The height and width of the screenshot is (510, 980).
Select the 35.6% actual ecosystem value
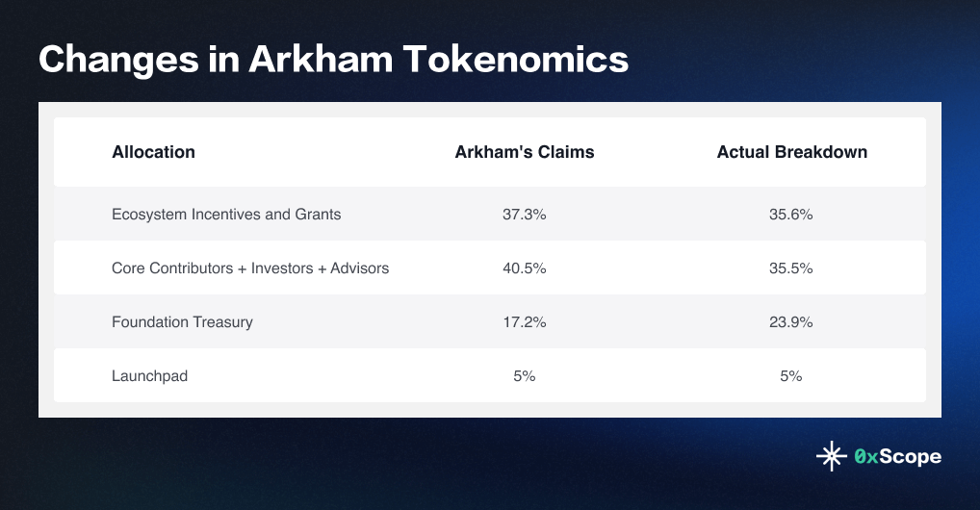[791, 214]
